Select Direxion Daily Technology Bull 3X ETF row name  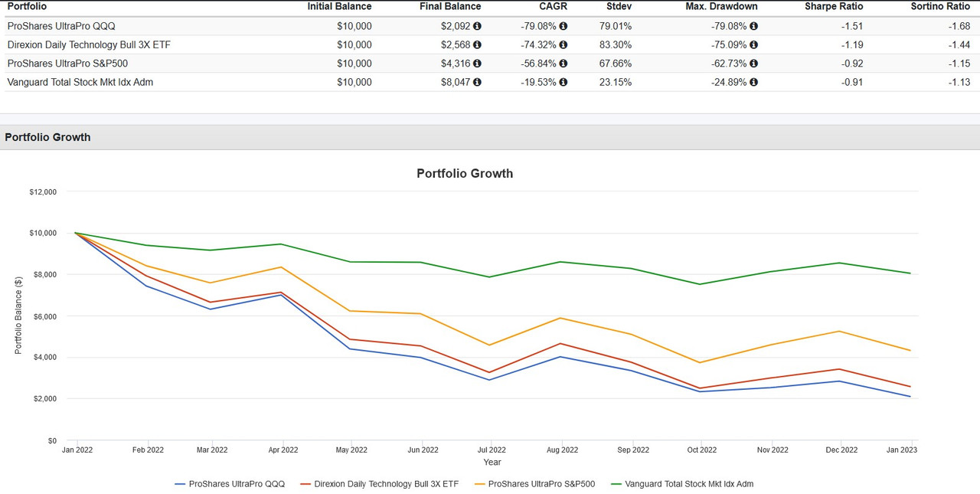pos(89,45)
